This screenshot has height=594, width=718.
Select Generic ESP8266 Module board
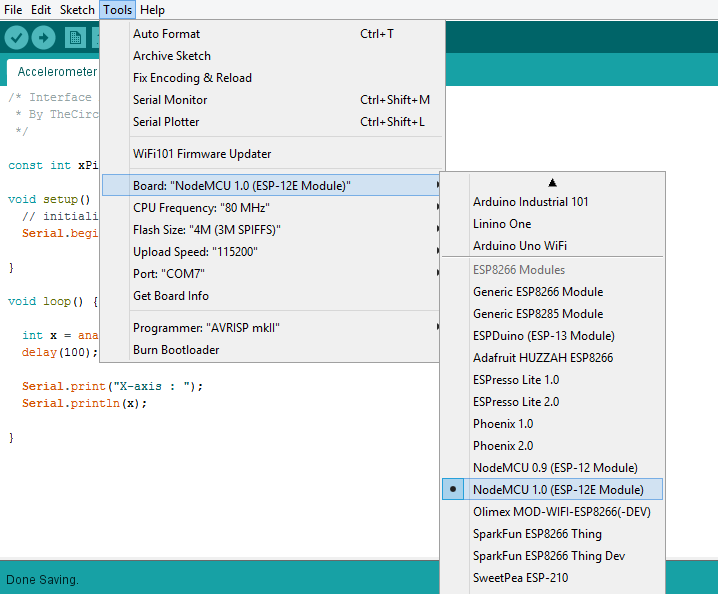[552, 292]
